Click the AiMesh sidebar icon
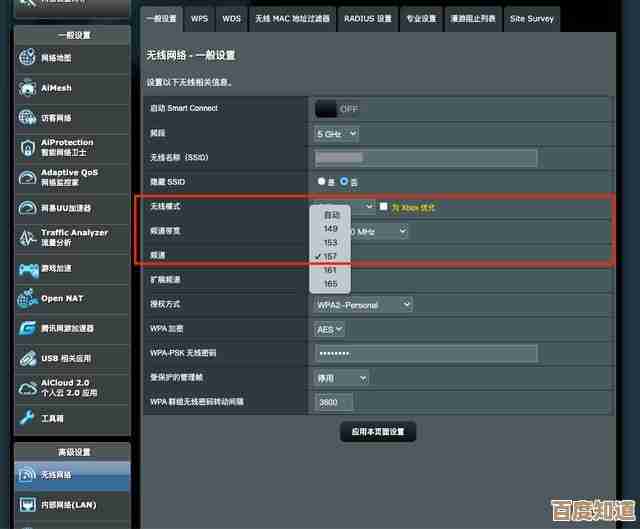This screenshot has width=640, height=529. [27, 88]
